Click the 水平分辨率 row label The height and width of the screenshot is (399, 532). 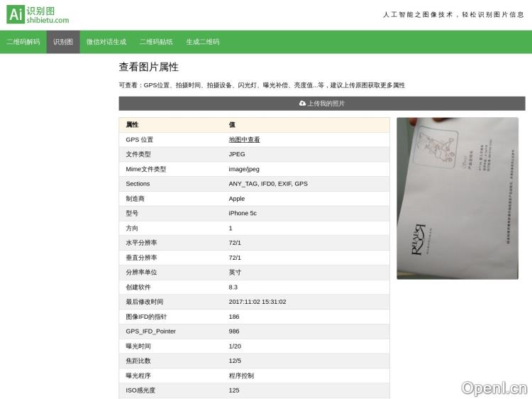[141, 243]
